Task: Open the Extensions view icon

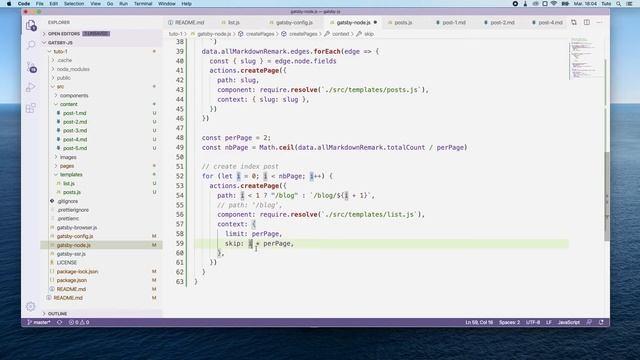Action: [x=31, y=108]
